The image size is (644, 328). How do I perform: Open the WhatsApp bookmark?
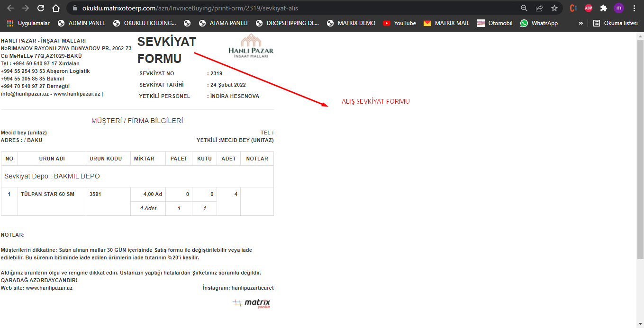point(539,23)
